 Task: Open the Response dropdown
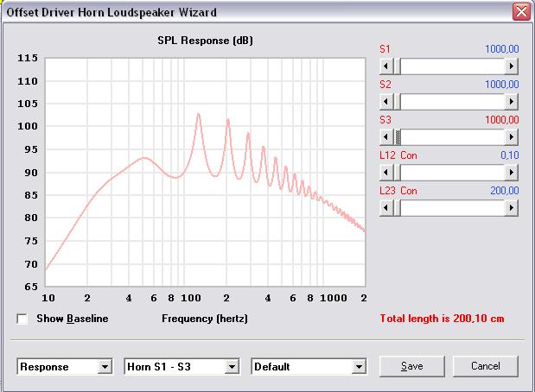(x=105, y=367)
